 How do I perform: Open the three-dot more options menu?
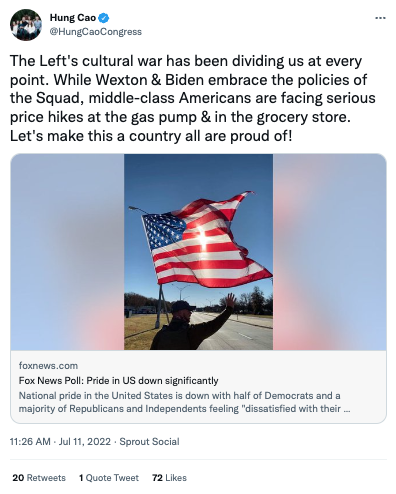coord(380,18)
